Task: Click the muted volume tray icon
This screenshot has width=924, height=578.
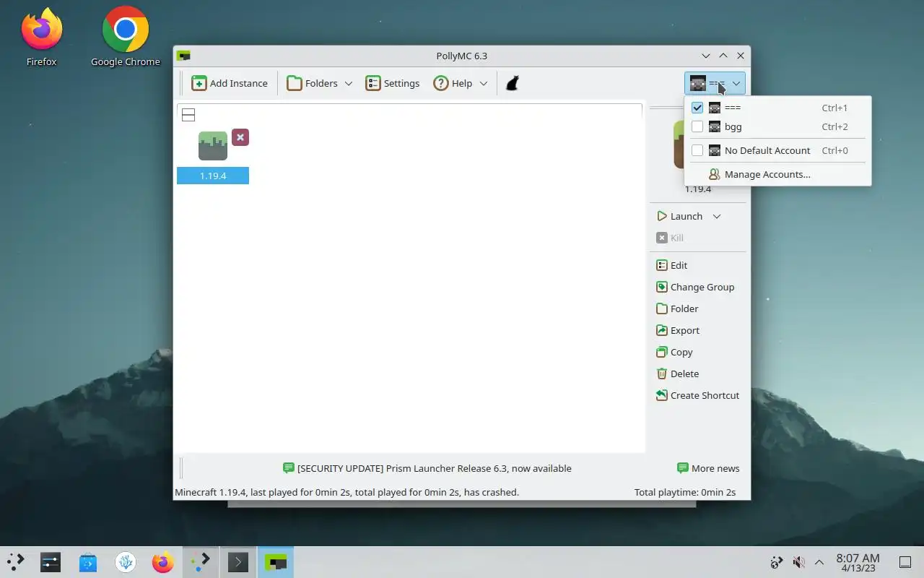Action: coord(798,562)
